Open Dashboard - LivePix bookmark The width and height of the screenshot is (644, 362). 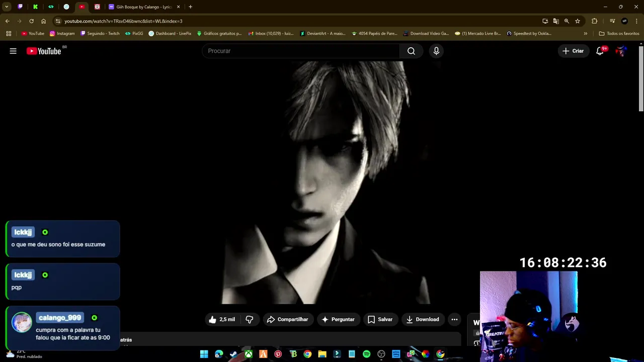(x=170, y=34)
